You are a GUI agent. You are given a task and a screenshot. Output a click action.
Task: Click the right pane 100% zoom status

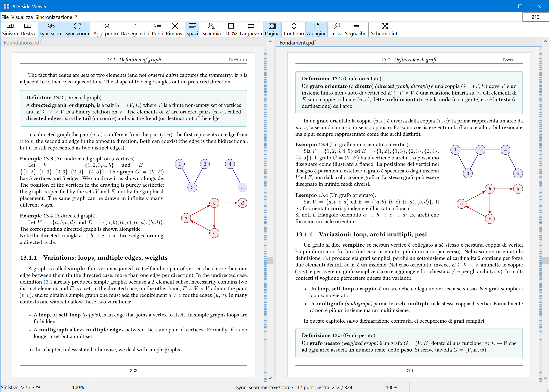point(392,387)
